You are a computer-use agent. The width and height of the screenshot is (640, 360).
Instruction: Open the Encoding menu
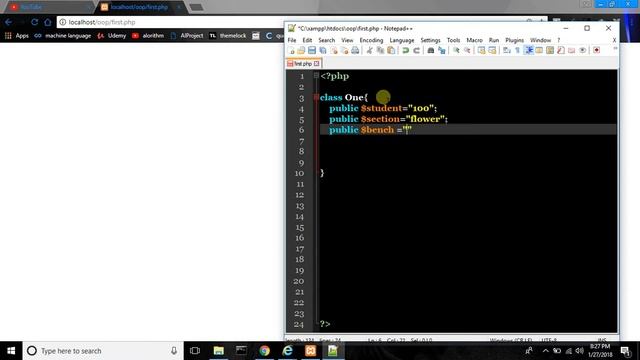[x=371, y=40]
